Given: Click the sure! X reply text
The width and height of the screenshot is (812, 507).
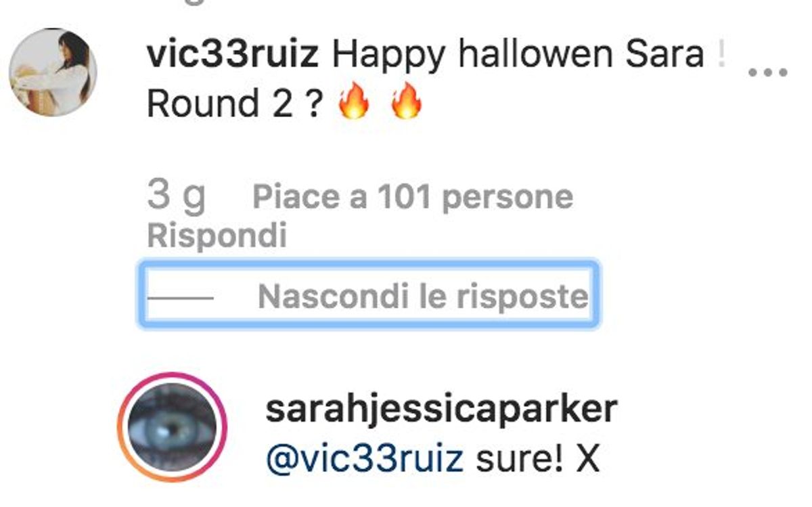Looking at the screenshot, I should (x=538, y=460).
